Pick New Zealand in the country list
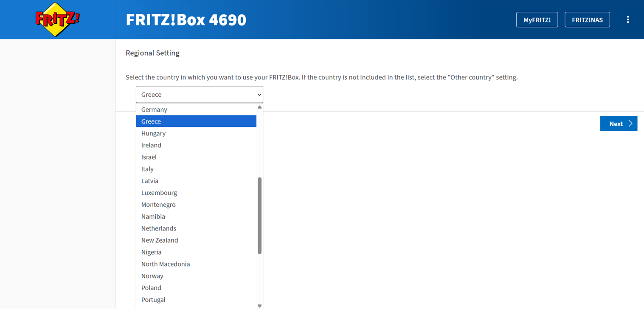Image resolution: width=644 pixels, height=309 pixels. click(x=196, y=240)
